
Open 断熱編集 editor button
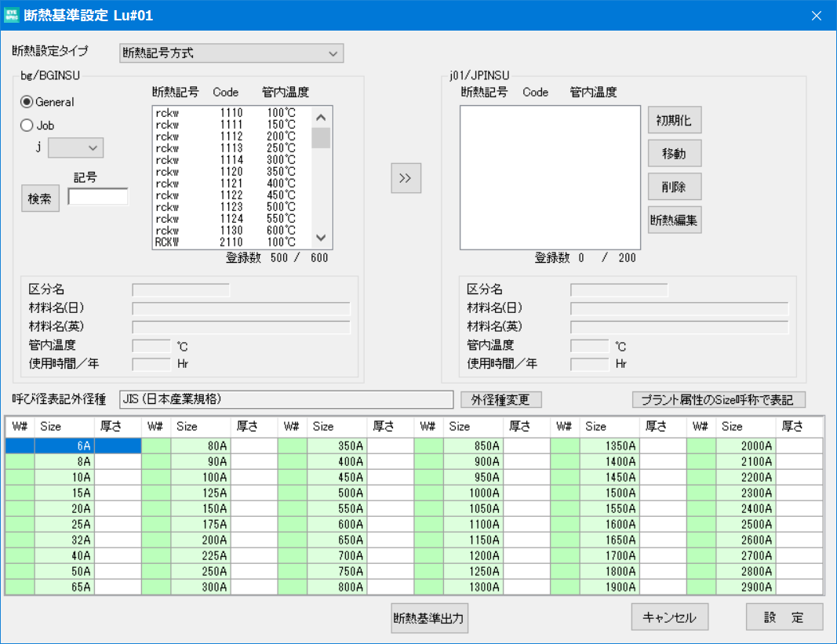pyautogui.click(x=674, y=220)
